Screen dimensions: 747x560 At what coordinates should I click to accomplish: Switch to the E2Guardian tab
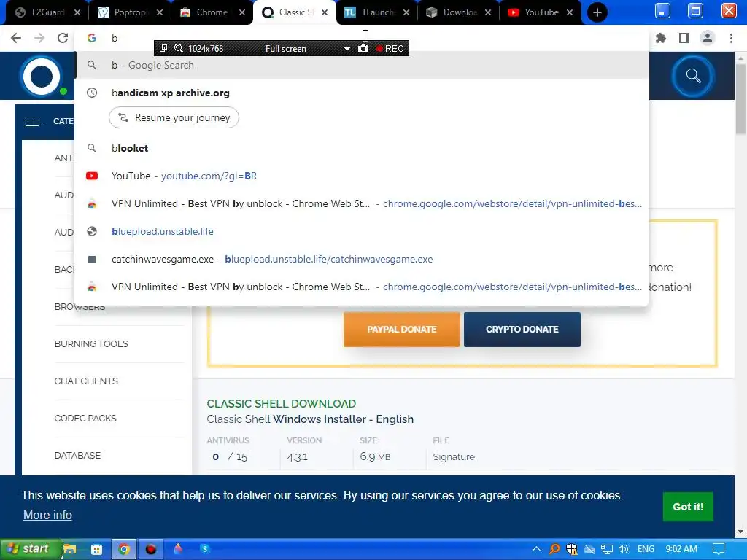[47, 12]
